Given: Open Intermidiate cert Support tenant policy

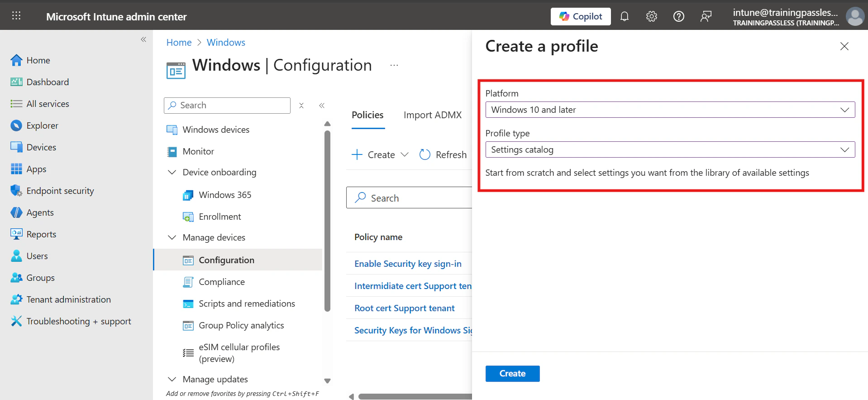Looking at the screenshot, I should pyautogui.click(x=413, y=286).
